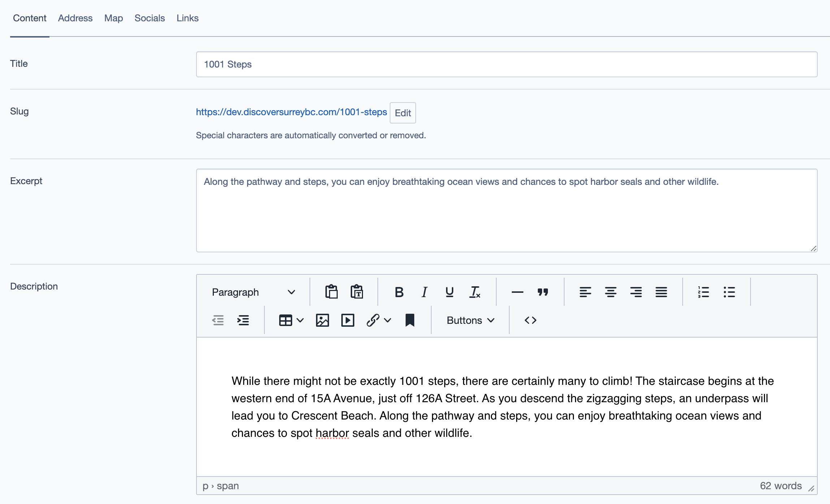The width and height of the screenshot is (830, 504).
Task: Click the description text in the editor body
Action: click(x=502, y=407)
